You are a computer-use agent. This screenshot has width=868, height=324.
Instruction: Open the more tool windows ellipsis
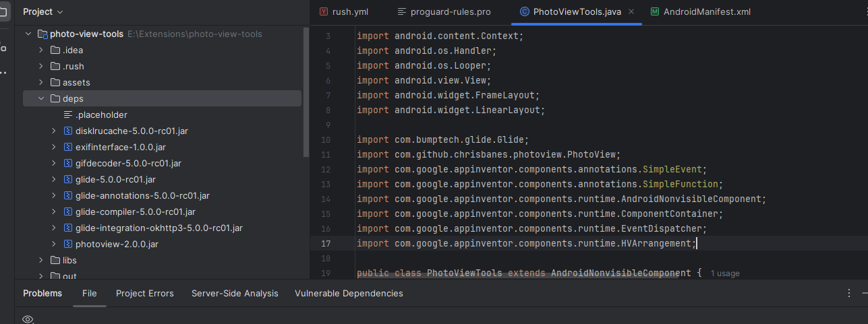coord(3,72)
